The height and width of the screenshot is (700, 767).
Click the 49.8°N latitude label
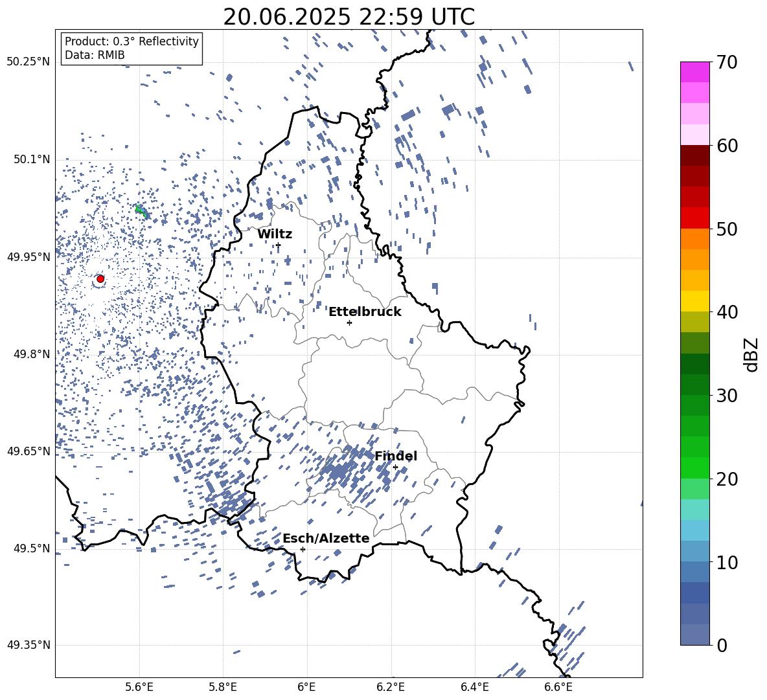(x=32, y=354)
